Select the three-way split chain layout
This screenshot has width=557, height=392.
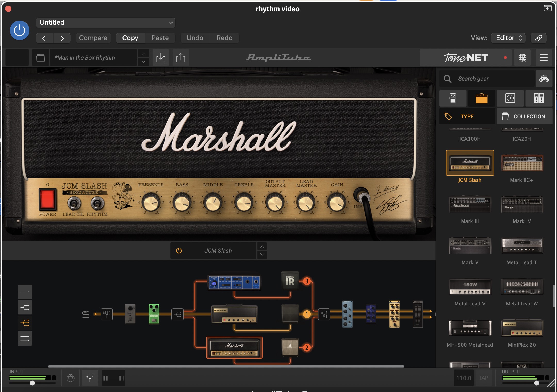click(x=25, y=323)
